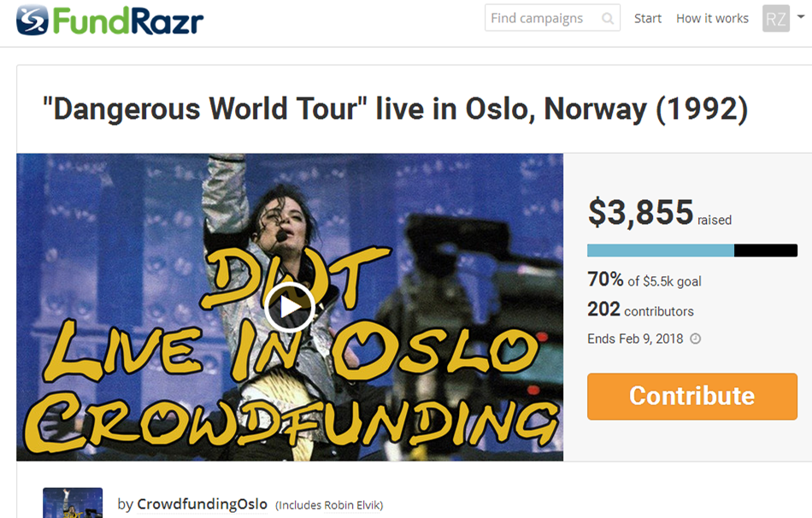Click the 70% of $5.5k goal text
Viewport: 812px width, 518px height.
pos(644,280)
